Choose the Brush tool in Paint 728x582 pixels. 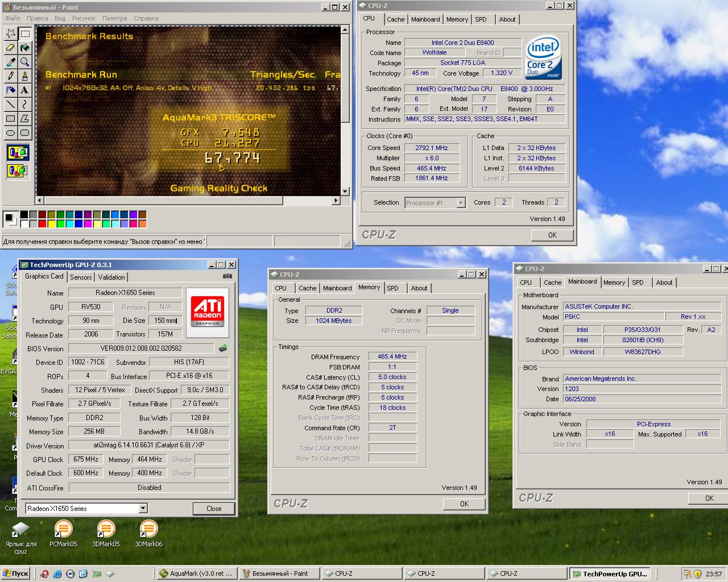25,76
